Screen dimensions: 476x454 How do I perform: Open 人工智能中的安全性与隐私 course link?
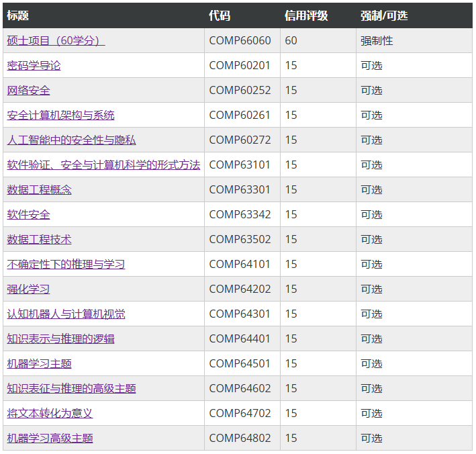click(x=71, y=140)
